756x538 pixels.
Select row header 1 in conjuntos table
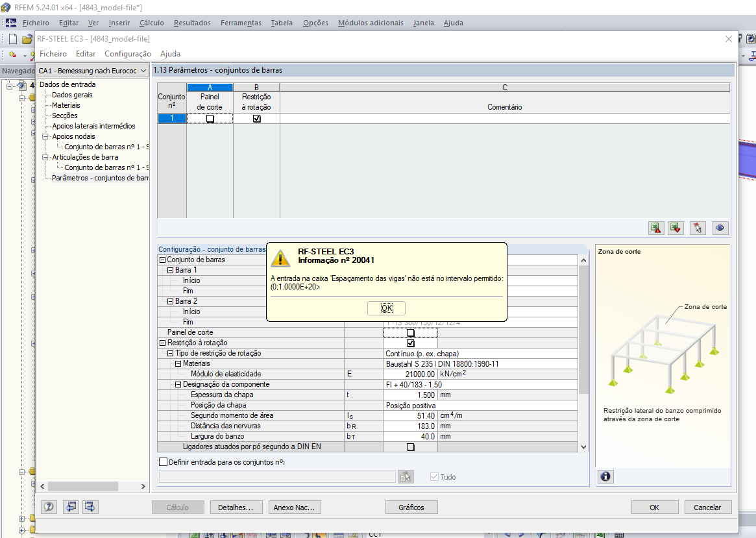pos(172,119)
